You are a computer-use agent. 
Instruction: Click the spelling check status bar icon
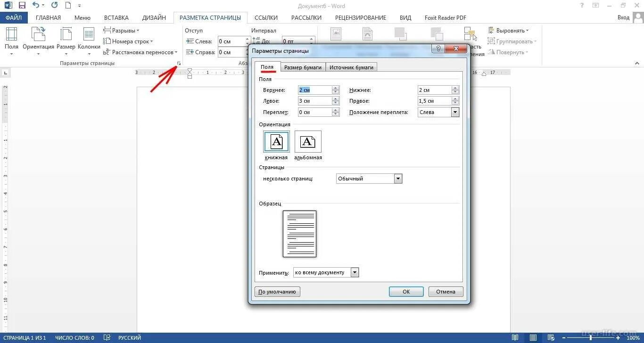click(107, 337)
